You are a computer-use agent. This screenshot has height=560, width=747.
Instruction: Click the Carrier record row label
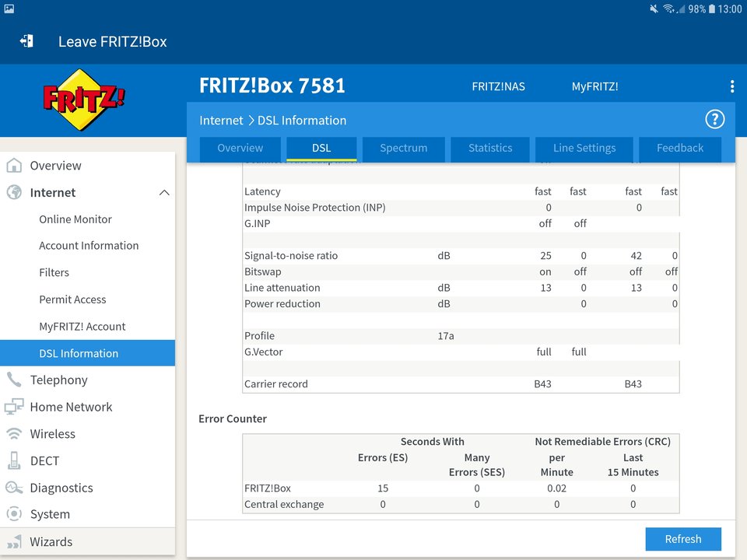coord(275,383)
